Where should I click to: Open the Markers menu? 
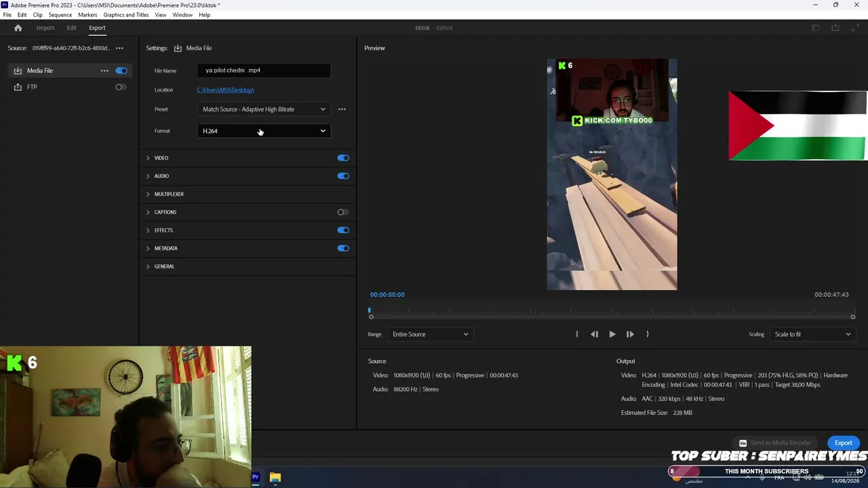click(x=87, y=15)
